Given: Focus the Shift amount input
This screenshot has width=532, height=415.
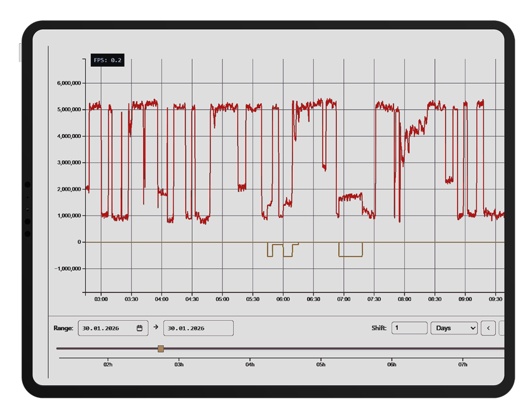Looking at the screenshot, I should pos(409,328).
